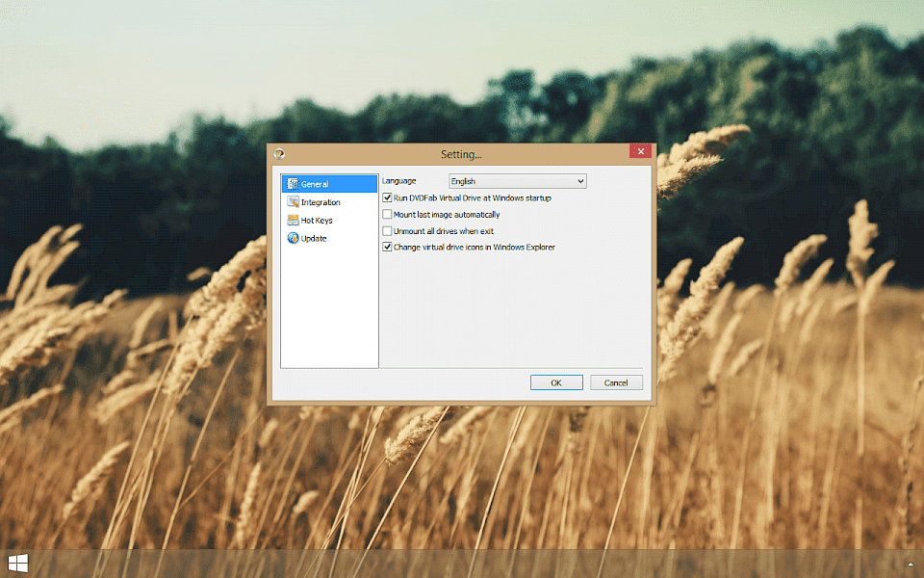Open the Windows Start button
The width and height of the screenshot is (924, 578).
pyautogui.click(x=17, y=564)
